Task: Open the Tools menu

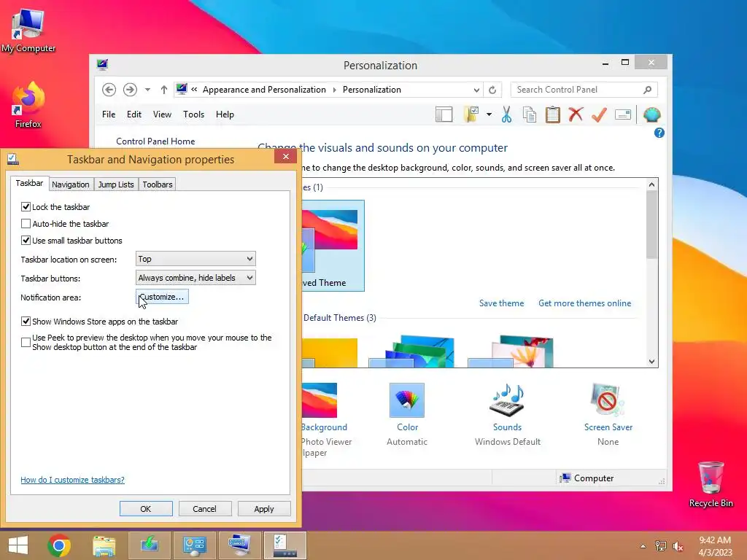Action: click(x=193, y=114)
